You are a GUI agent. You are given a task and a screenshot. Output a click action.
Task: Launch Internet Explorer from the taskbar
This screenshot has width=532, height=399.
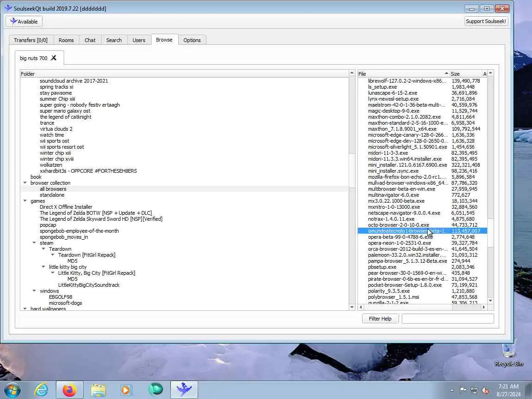(42, 390)
